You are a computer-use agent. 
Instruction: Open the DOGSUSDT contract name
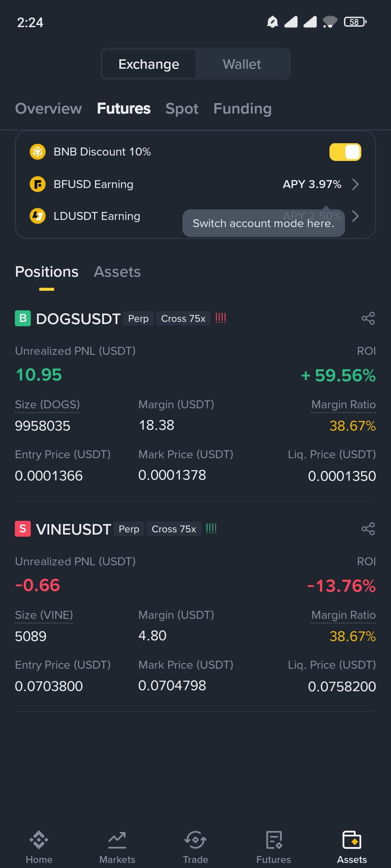point(78,319)
